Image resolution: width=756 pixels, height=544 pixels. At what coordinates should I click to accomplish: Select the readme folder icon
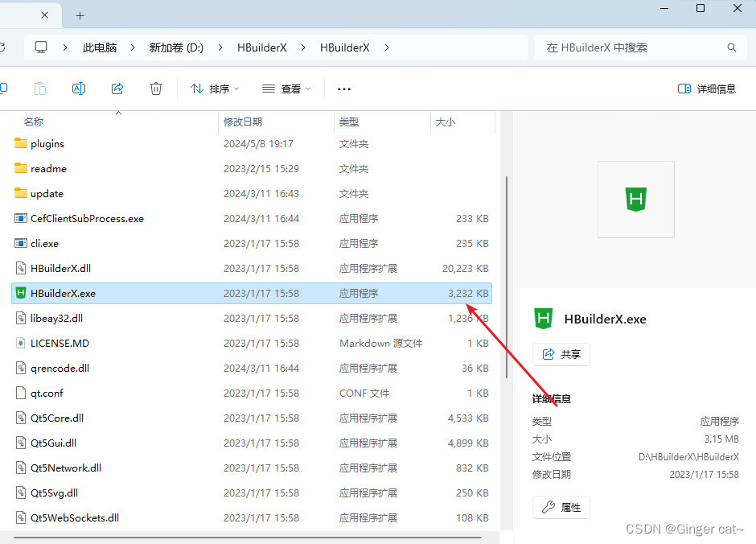point(21,168)
